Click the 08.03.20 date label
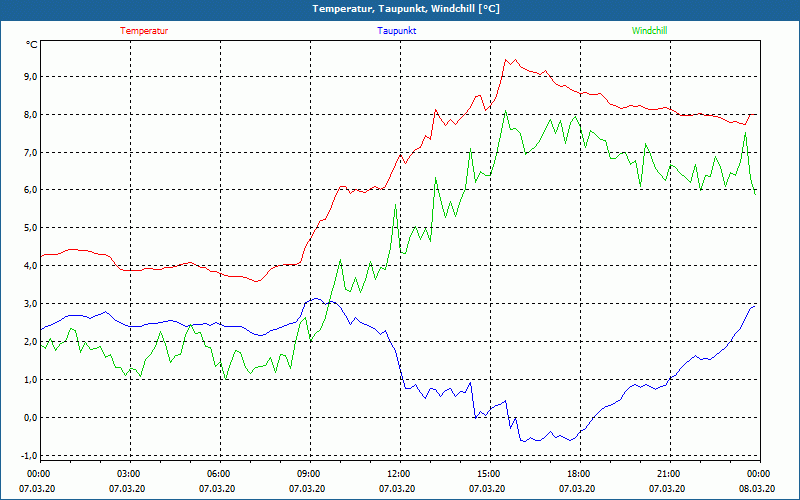 pos(757,489)
